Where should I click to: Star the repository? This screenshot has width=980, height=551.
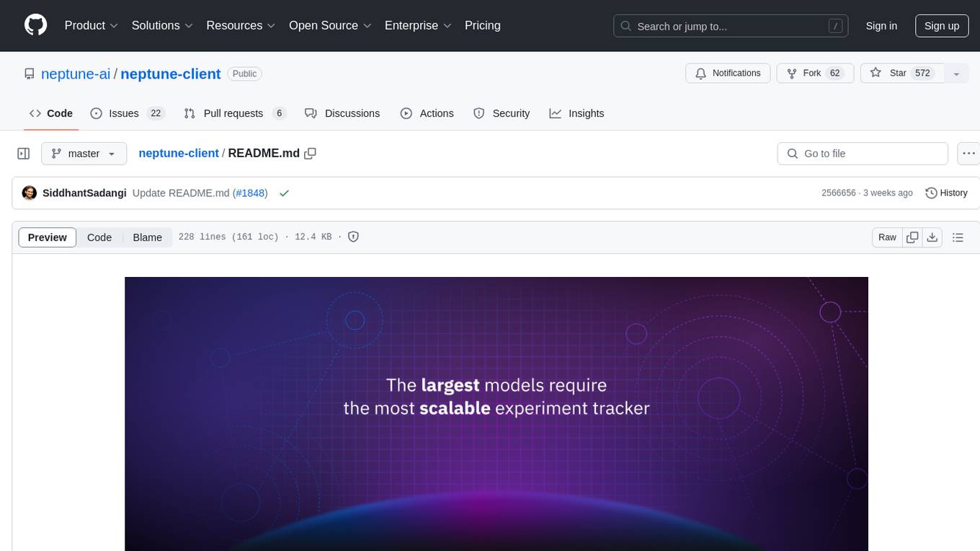902,74
